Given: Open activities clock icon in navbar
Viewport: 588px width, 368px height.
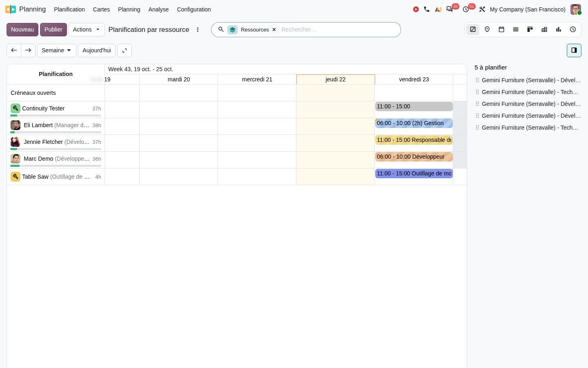Looking at the screenshot, I should (x=466, y=9).
